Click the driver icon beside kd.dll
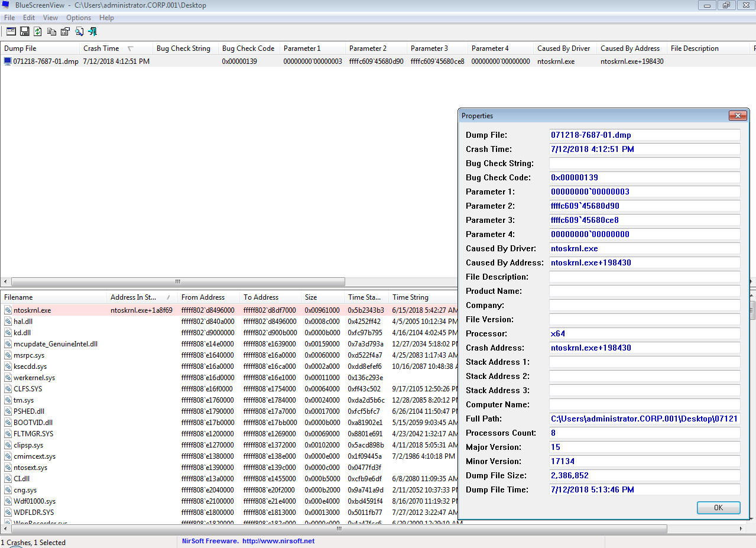This screenshot has height=548, width=756. tap(8, 333)
